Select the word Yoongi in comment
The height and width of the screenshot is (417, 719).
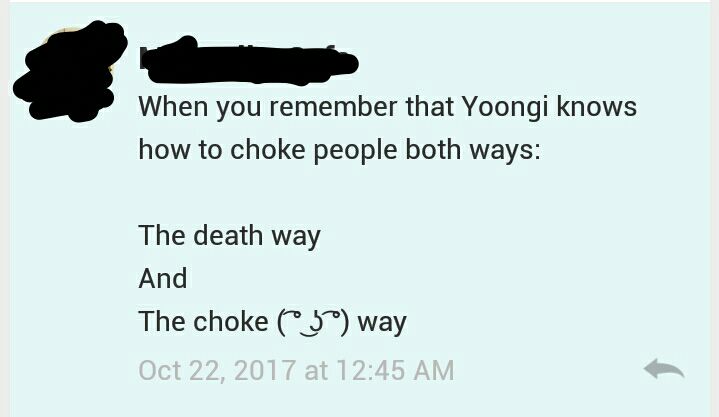coord(505,108)
